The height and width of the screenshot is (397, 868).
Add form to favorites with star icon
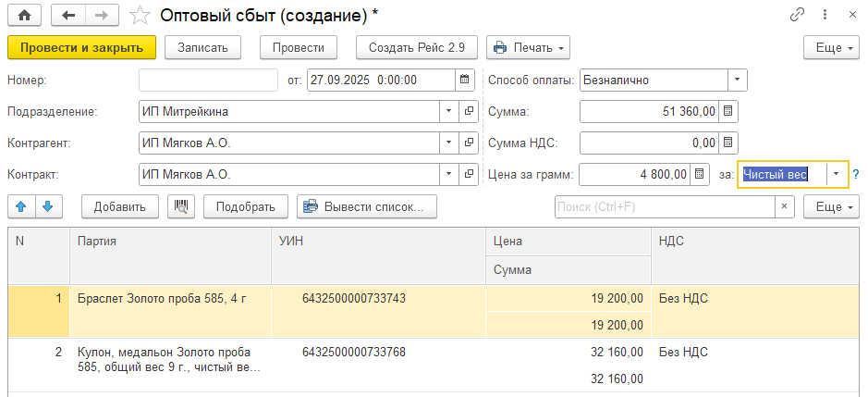[140, 15]
